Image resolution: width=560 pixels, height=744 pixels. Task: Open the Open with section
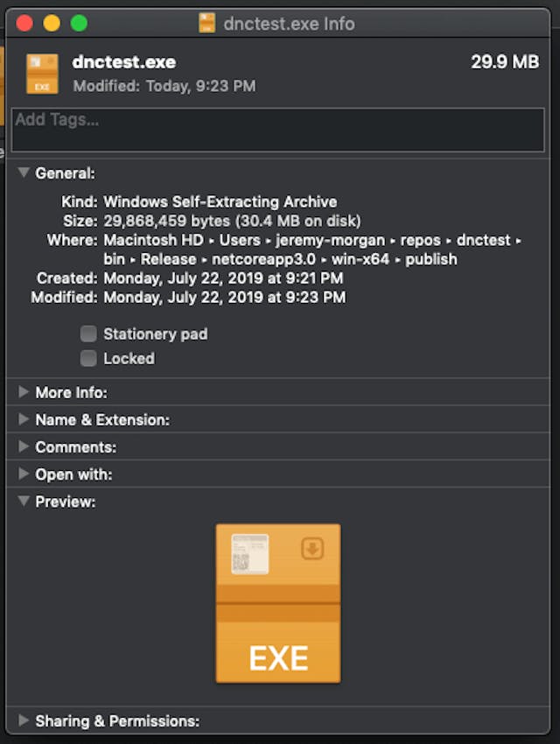[x=24, y=474]
